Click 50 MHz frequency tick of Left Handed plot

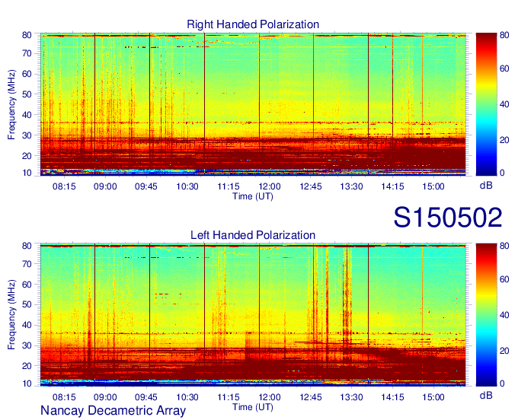click(27, 304)
